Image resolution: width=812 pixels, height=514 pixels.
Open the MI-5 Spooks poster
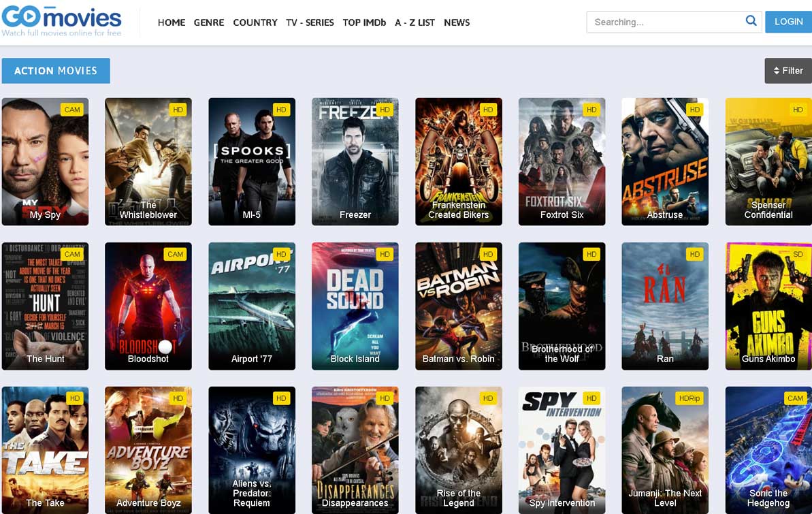tap(252, 161)
